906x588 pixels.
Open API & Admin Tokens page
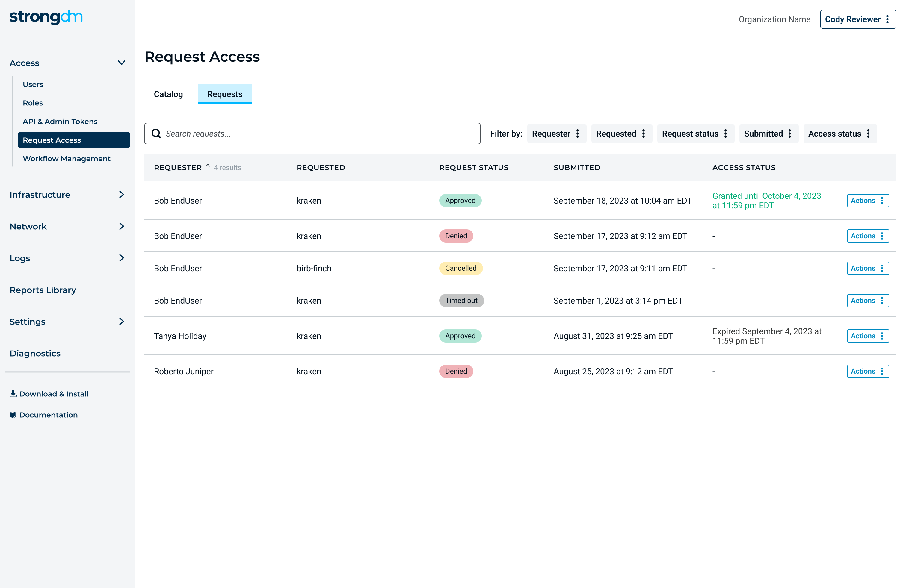pyautogui.click(x=60, y=121)
